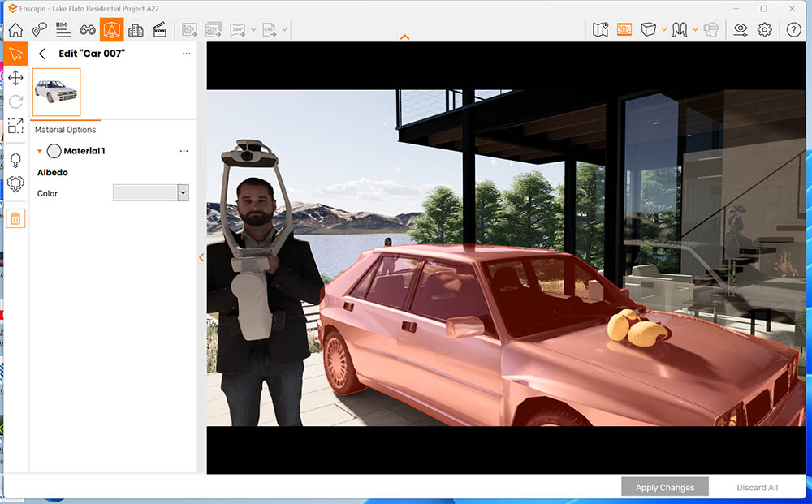Click the Material 1 label
This screenshot has height=504, width=812.
click(84, 151)
